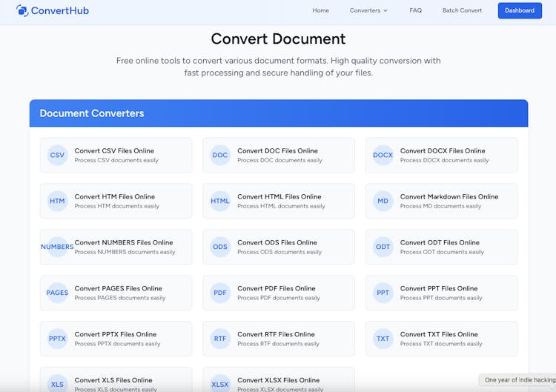The width and height of the screenshot is (556, 392).
Task: Open Convert HTM Files Online link
Action: click(114, 196)
